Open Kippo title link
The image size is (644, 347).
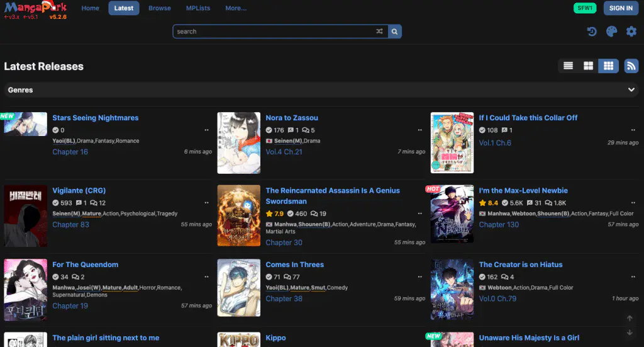pos(275,338)
